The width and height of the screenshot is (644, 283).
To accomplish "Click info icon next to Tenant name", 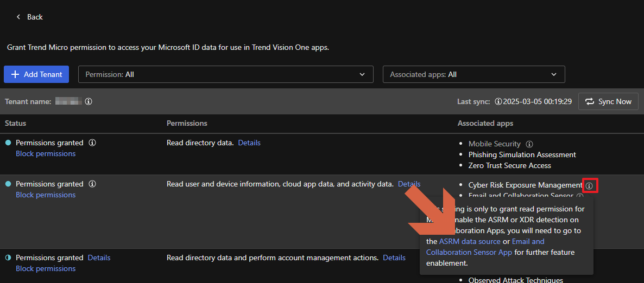I will tap(89, 101).
